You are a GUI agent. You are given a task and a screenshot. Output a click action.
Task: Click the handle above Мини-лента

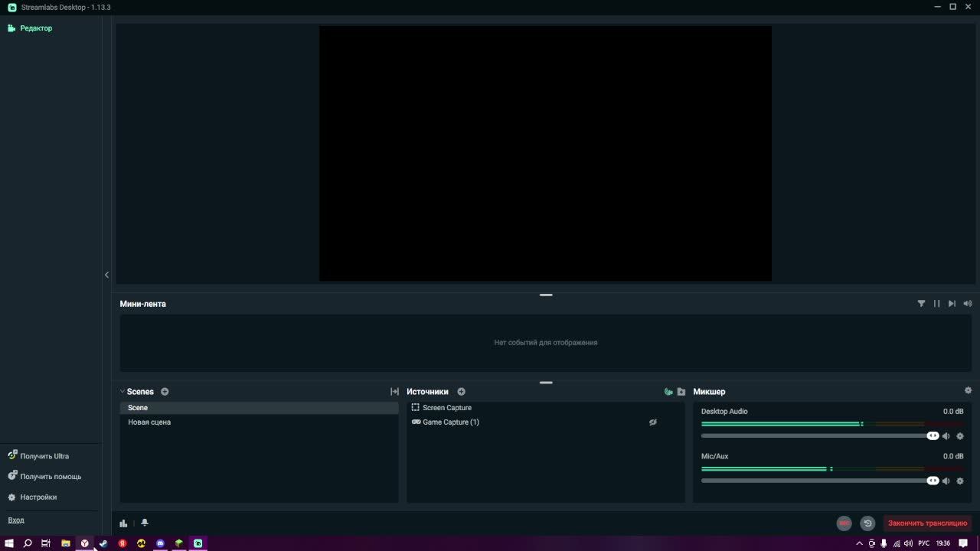tap(546, 295)
